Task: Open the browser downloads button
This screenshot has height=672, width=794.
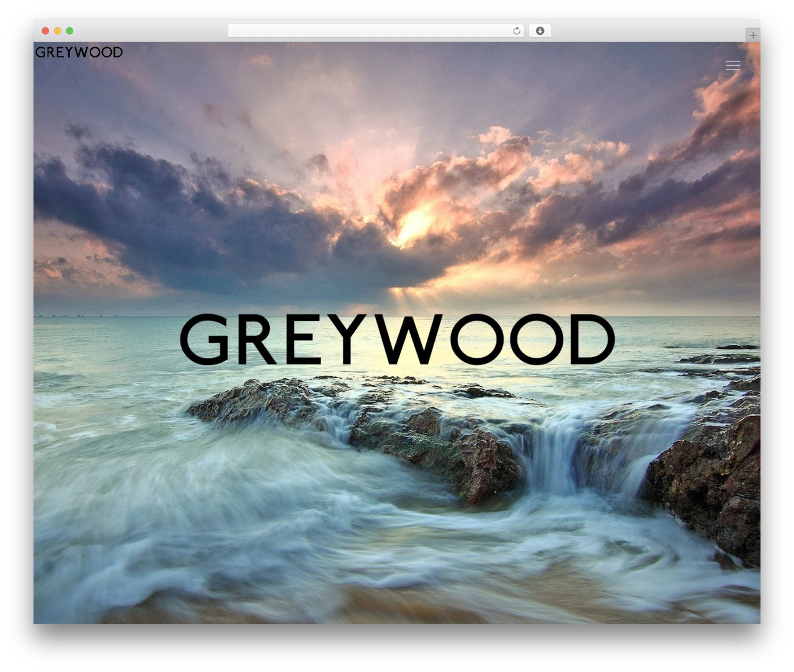Action: (x=540, y=31)
